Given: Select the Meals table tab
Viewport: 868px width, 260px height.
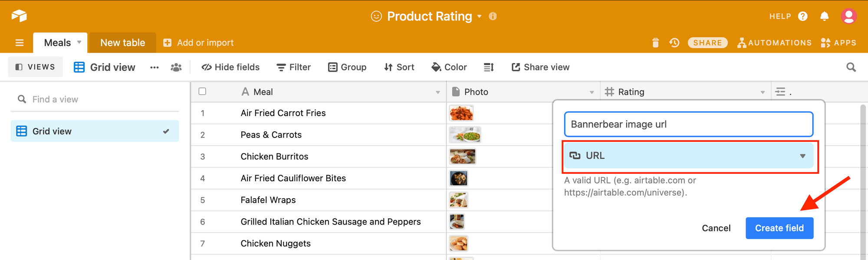Looking at the screenshot, I should [x=57, y=43].
